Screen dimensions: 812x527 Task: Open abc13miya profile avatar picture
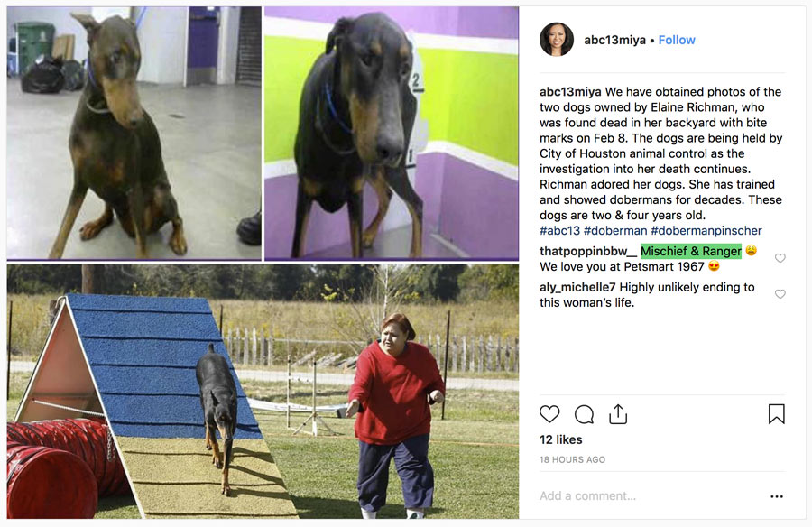coord(557,40)
